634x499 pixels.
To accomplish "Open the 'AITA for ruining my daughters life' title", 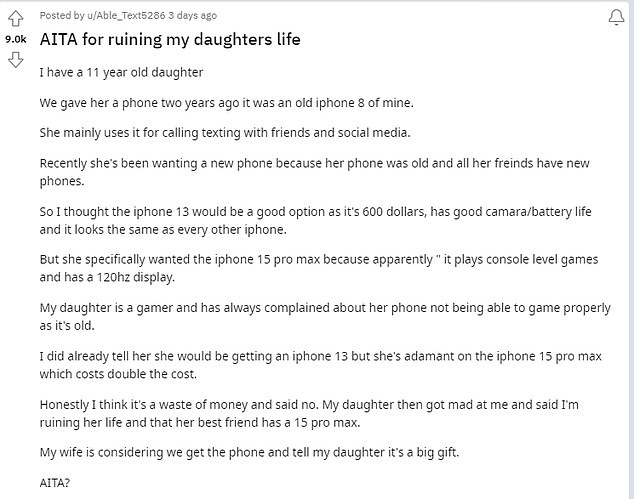I will pyautogui.click(x=170, y=39).
